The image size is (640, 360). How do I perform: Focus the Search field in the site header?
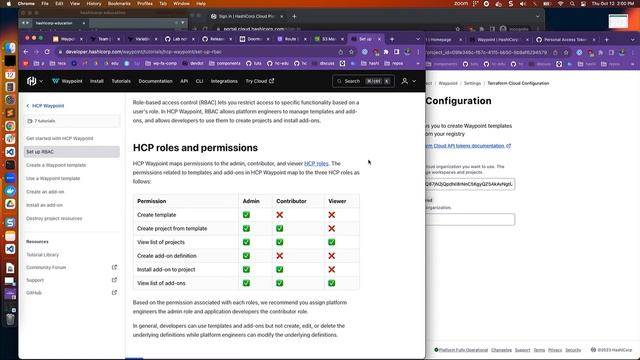363,81
